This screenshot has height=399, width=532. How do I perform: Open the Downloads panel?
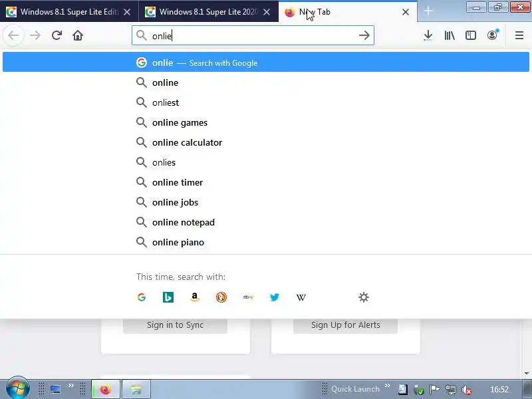[428, 35]
